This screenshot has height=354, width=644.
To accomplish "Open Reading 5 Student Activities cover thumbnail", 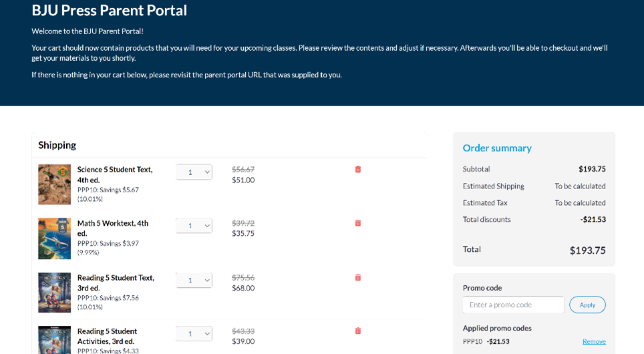I will click(x=55, y=340).
